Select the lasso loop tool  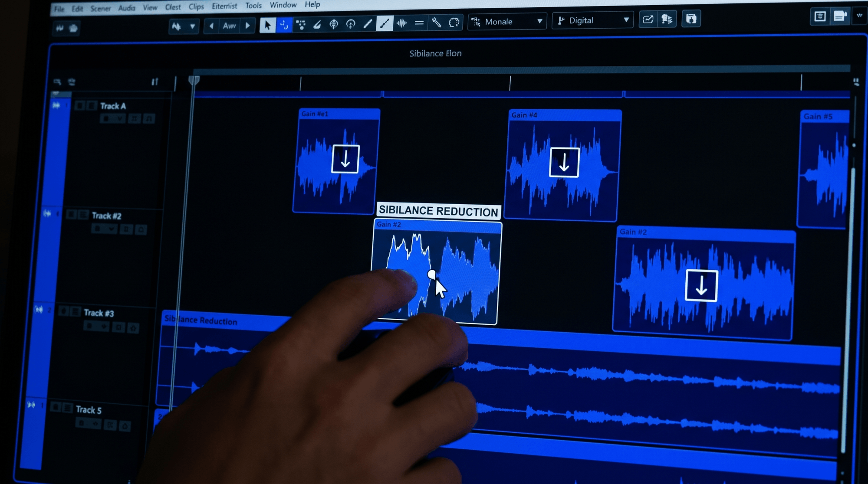[x=454, y=22]
